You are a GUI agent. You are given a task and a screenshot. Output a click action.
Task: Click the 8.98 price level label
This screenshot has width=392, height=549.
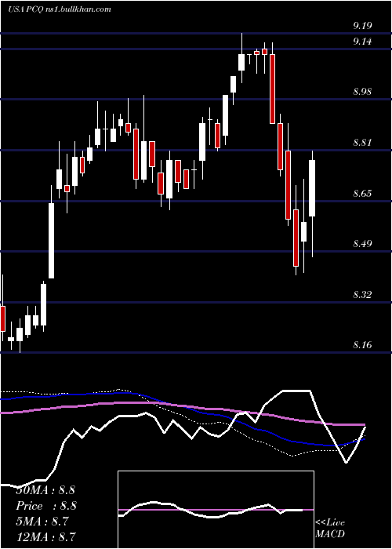(362, 92)
